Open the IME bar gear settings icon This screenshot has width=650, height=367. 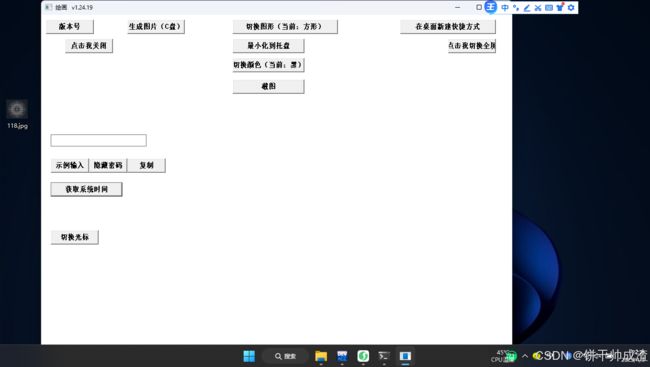(571, 7)
